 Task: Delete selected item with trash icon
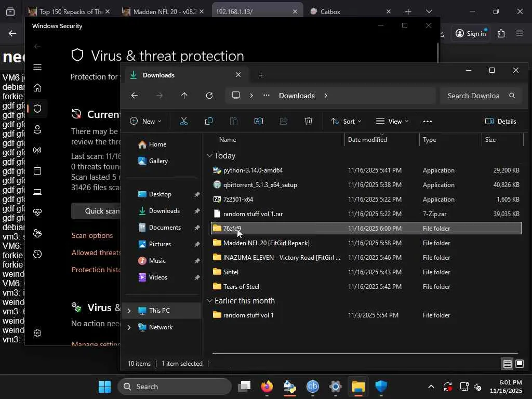point(309,122)
